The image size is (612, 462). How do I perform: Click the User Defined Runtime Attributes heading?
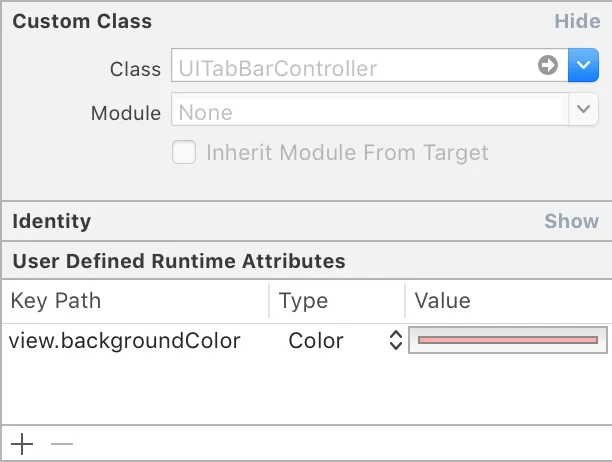click(179, 262)
